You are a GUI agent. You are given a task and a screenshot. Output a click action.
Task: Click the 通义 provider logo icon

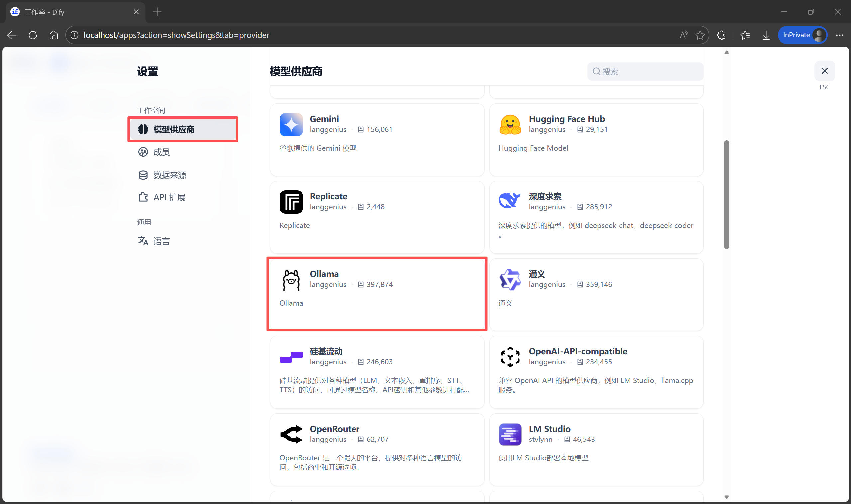510,280
